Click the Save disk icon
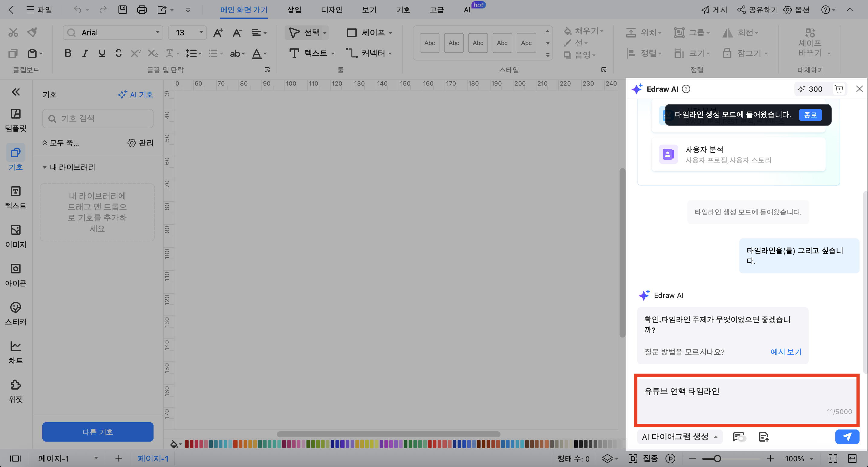The image size is (868, 467). (x=123, y=10)
